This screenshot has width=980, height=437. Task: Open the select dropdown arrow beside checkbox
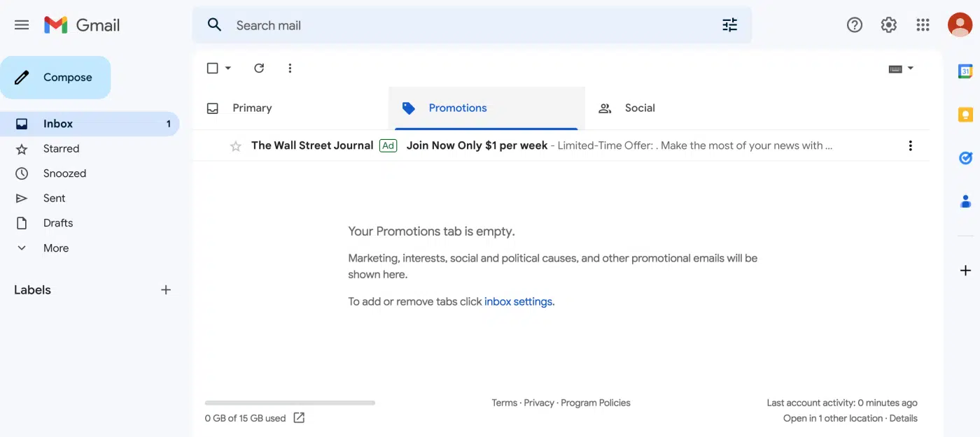pyautogui.click(x=228, y=68)
